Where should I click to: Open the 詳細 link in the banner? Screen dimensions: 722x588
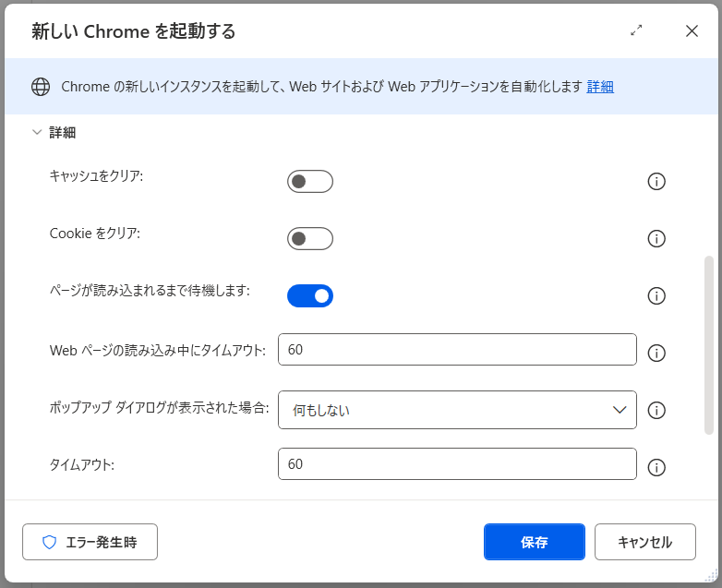pyautogui.click(x=600, y=87)
